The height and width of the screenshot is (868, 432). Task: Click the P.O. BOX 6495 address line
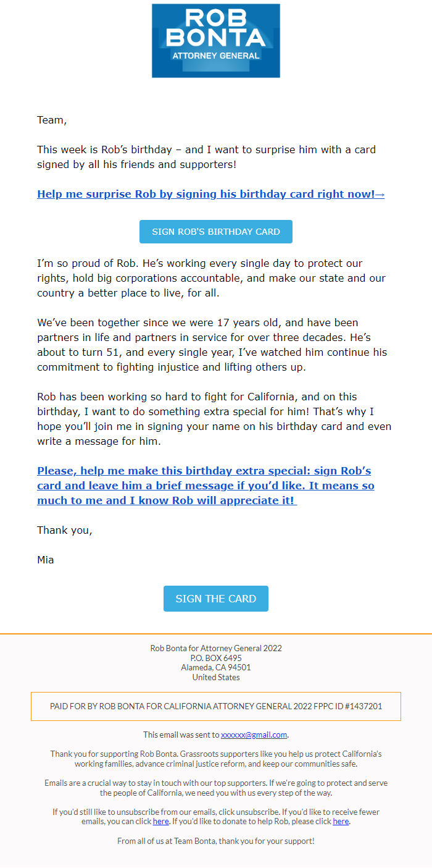pos(215,657)
